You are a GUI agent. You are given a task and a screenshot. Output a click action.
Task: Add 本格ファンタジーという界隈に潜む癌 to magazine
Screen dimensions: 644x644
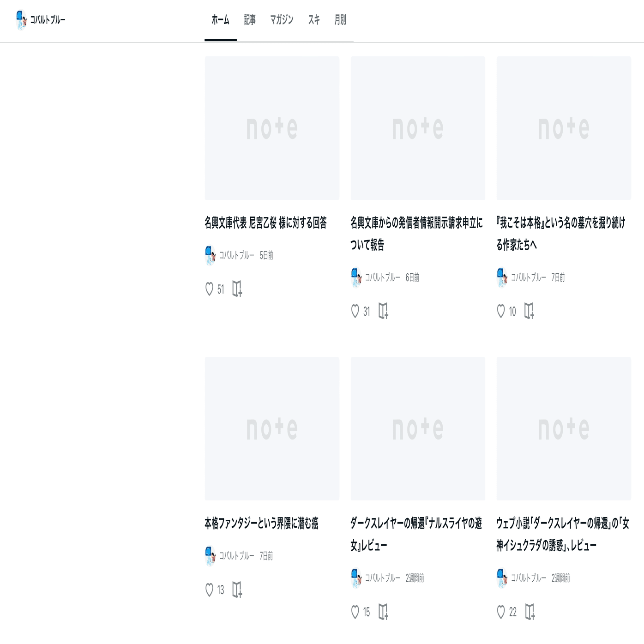pyautogui.click(x=237, y=590)
